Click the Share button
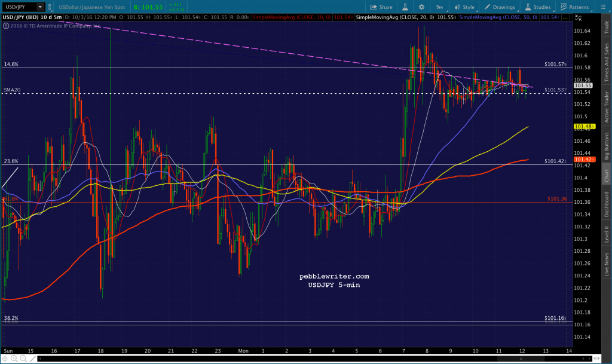 381,7
